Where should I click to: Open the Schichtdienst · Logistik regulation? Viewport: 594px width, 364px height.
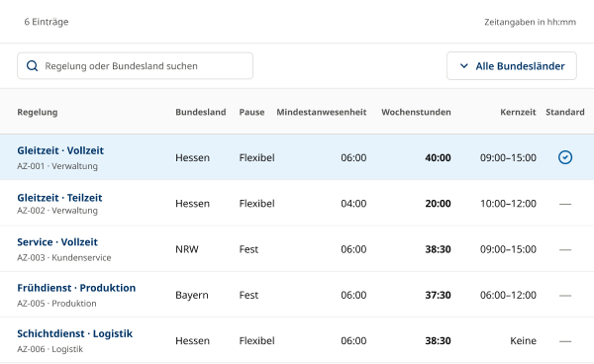click(74, 333)
